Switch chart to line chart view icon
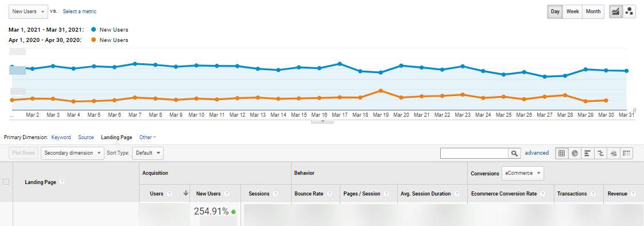The height and width of the screenshot is (226, 644). click(x=615, y=12)
